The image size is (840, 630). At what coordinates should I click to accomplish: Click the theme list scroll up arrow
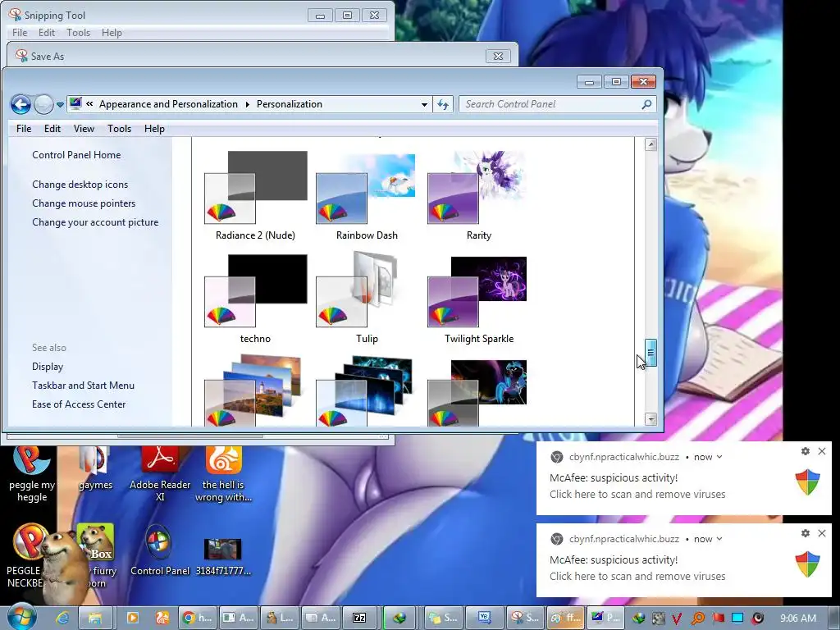click(x=651, y=144)
